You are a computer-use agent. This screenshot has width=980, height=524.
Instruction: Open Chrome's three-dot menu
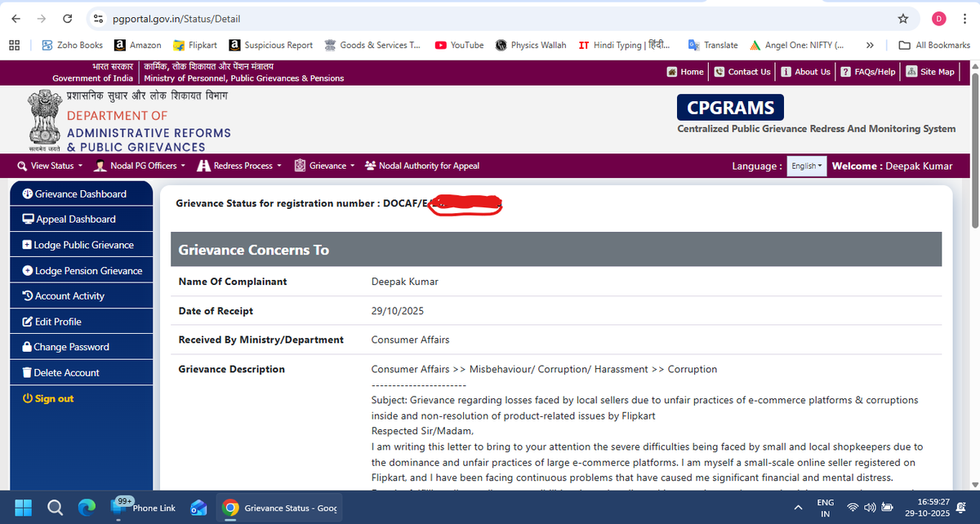coord(965,18)
